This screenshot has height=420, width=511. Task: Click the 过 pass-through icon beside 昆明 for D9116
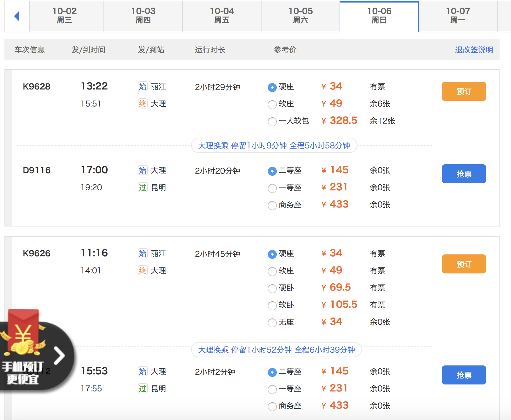pos(143,187)
